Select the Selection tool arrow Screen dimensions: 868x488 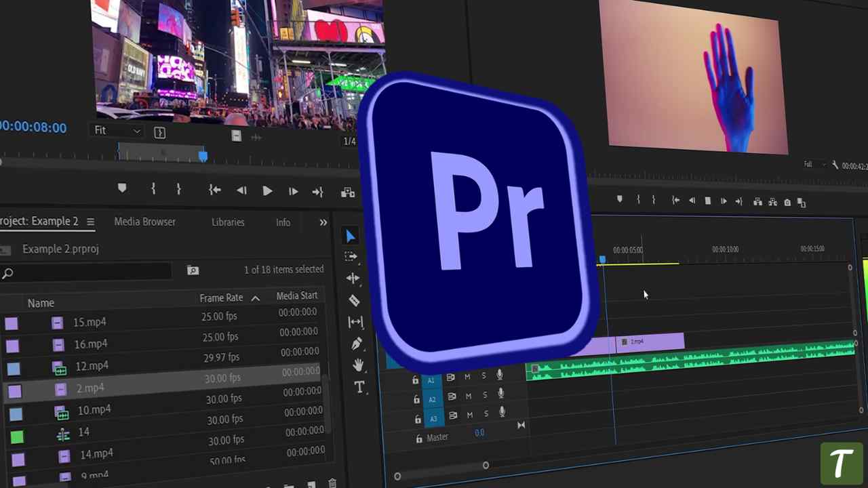(x=350, y=236)
